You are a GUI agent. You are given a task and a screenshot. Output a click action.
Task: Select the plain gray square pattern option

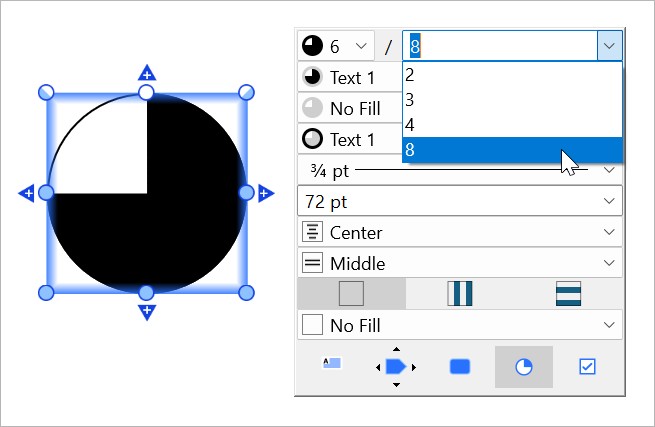coord(351,293)
